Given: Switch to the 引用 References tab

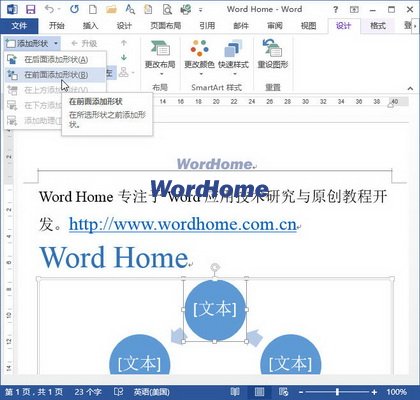Looking at the screenshot, I should [x=207, y=26].
